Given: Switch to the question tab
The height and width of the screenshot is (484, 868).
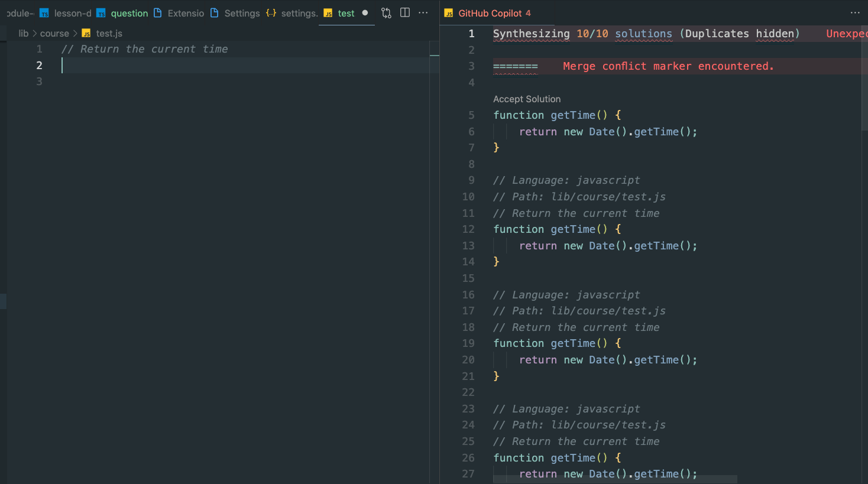Looking at the screenshot, I should (122, 13).
